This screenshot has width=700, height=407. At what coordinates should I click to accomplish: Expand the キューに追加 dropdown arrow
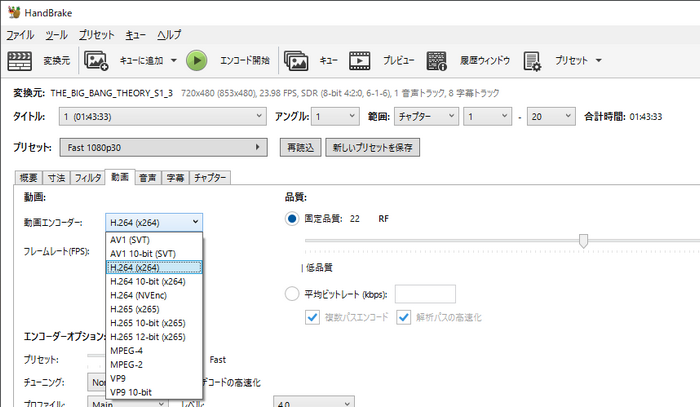coord(174,60)
